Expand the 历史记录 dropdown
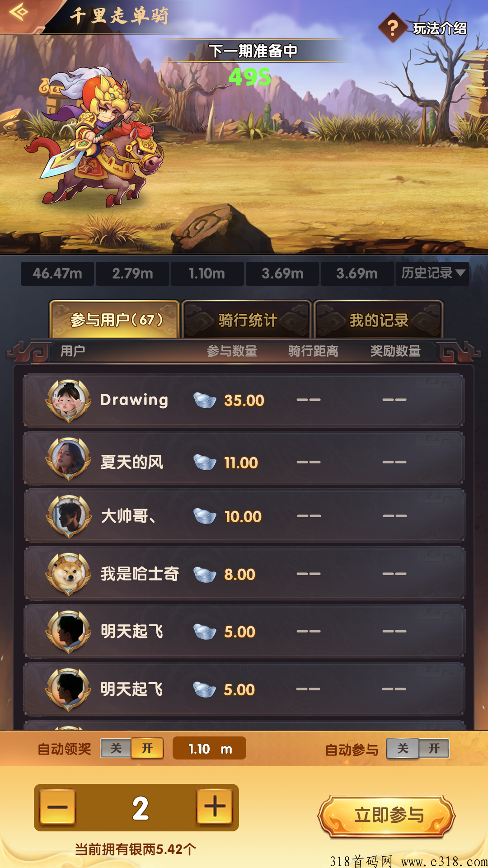 (x=432, y=273)
